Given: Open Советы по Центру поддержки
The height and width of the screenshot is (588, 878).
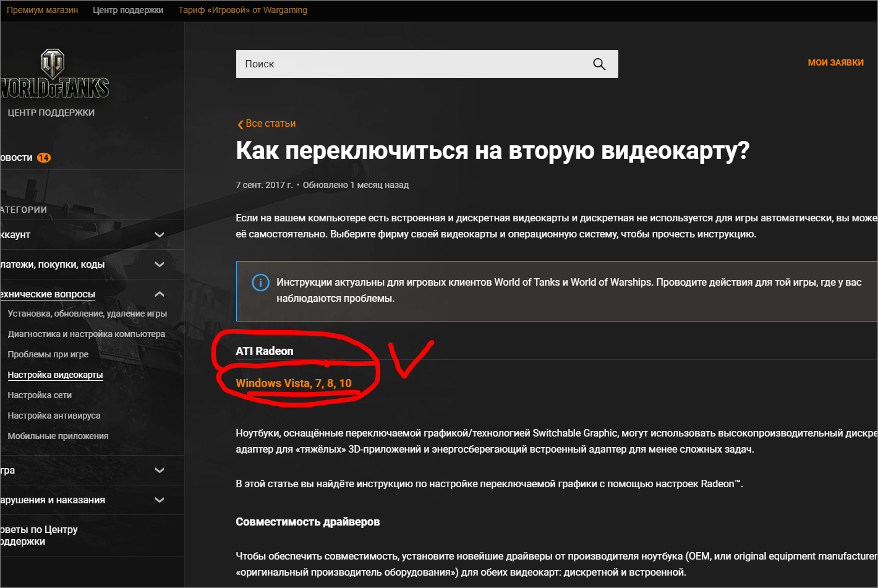Looking at the screenshot, I should pos(39,535).
